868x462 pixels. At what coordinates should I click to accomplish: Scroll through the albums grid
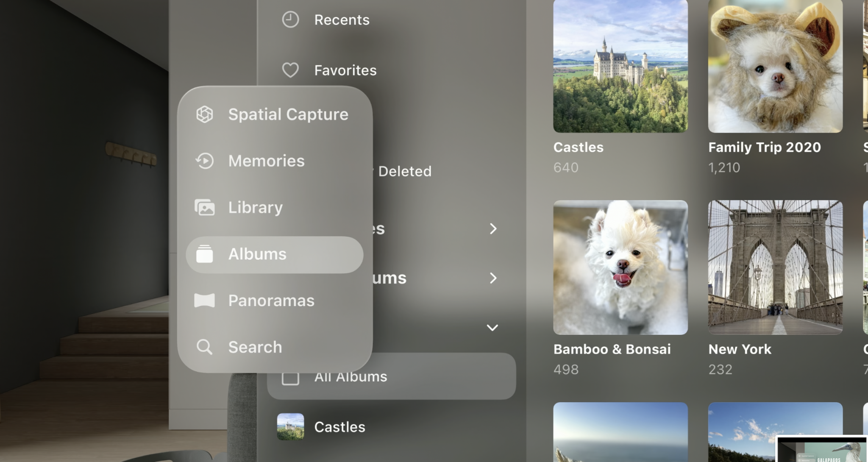click(689, 230)
